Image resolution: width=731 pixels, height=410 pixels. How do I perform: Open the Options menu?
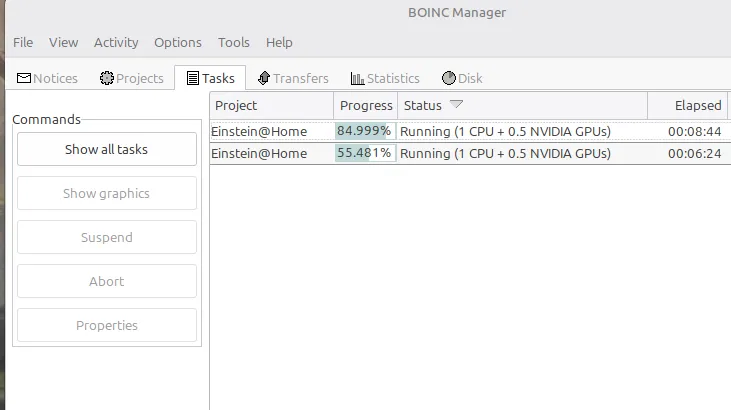178,42
